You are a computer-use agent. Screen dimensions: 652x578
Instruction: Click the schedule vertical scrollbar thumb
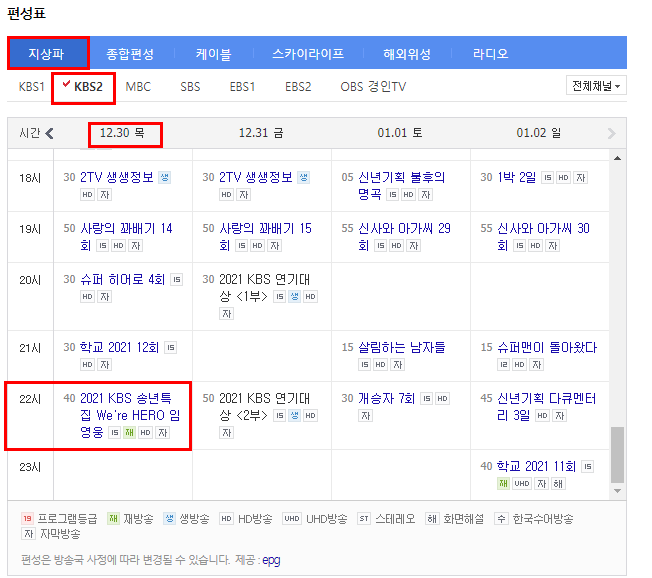click(x=617, y=455)
